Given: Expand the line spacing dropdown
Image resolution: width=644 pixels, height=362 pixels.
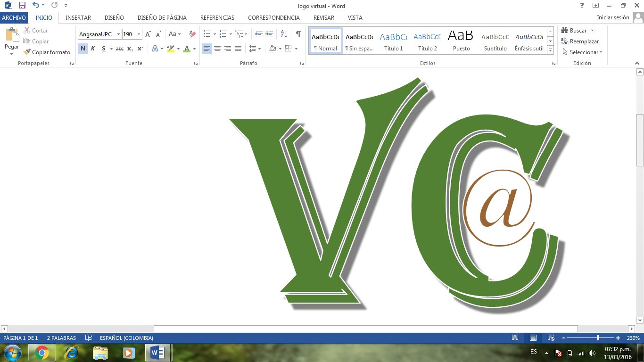Looking at the screenshot, I should point(260,49).
